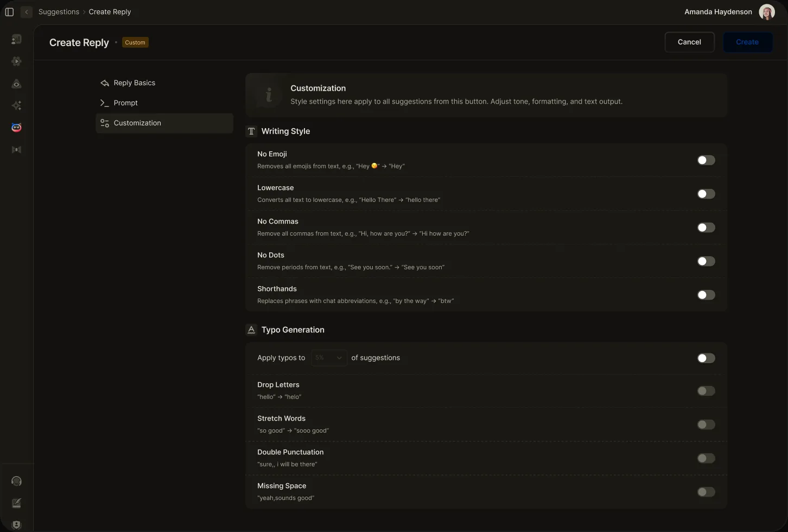Open the Prompt section
Screen dimensions: 788x532
point(164,103)
